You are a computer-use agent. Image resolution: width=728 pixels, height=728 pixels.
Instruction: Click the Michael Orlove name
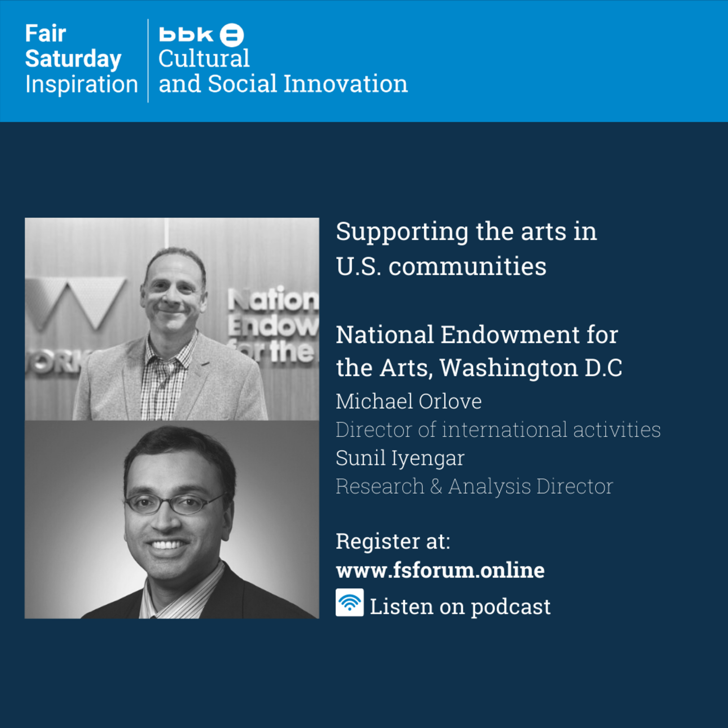pyautogui.click(x=408, y=401)
